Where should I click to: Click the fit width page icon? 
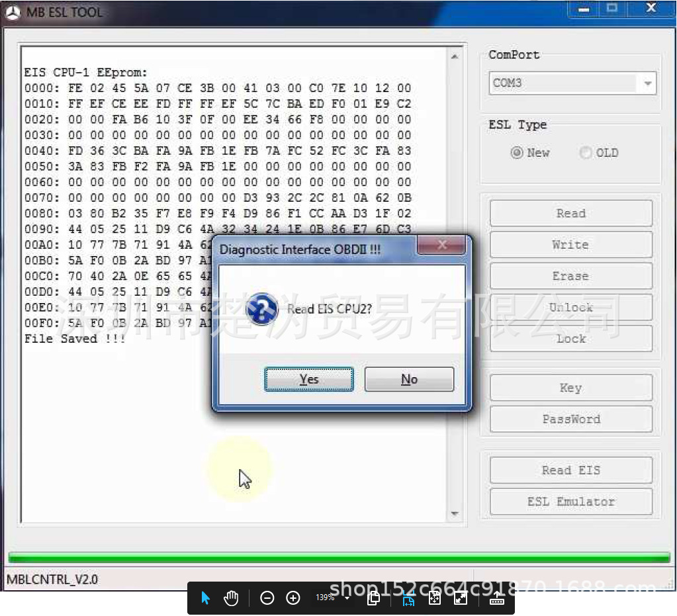(408, 599)
